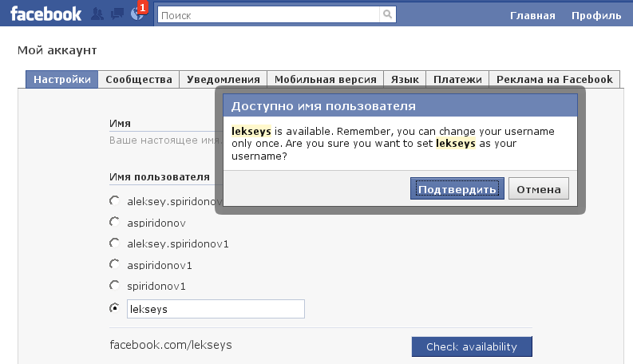Open Профиль link
Screen dimensions: 633x364
pyautogui.click(x=596, y=15)
